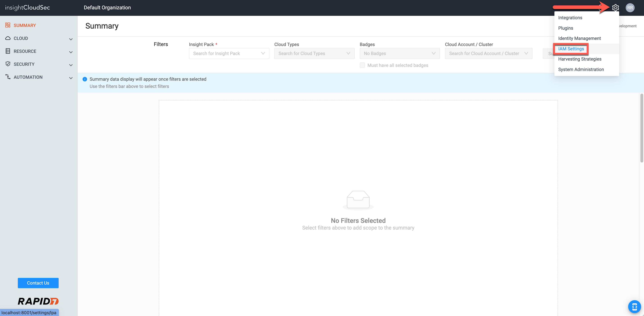Click the Resource list icon in sidebar
This screenshot has width=644, height=316.
tap(8, 51)
